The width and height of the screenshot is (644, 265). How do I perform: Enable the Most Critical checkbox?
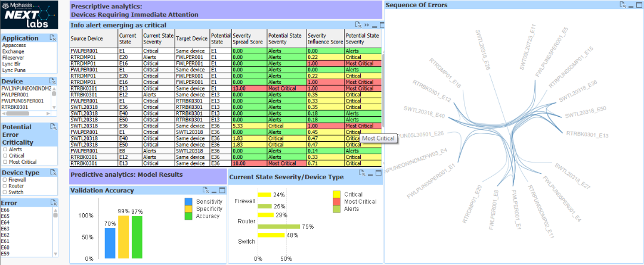tap(5, 161)
